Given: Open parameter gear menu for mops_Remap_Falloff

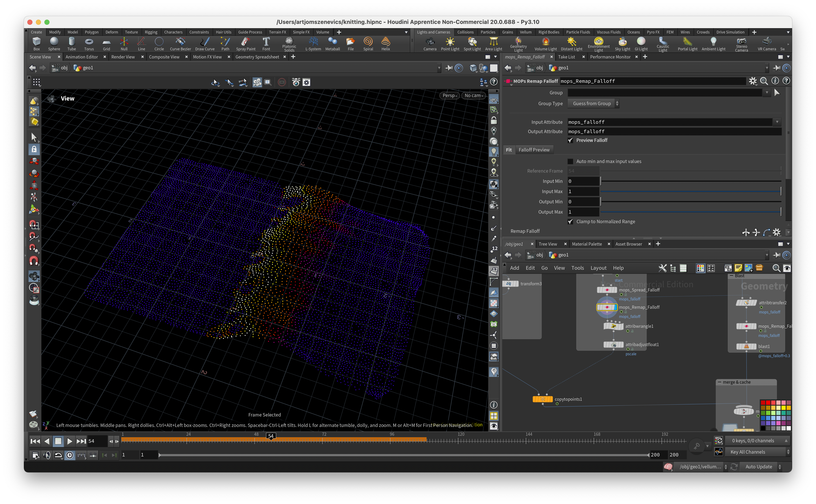Looking at the screenshot, I should click(753, 81).
